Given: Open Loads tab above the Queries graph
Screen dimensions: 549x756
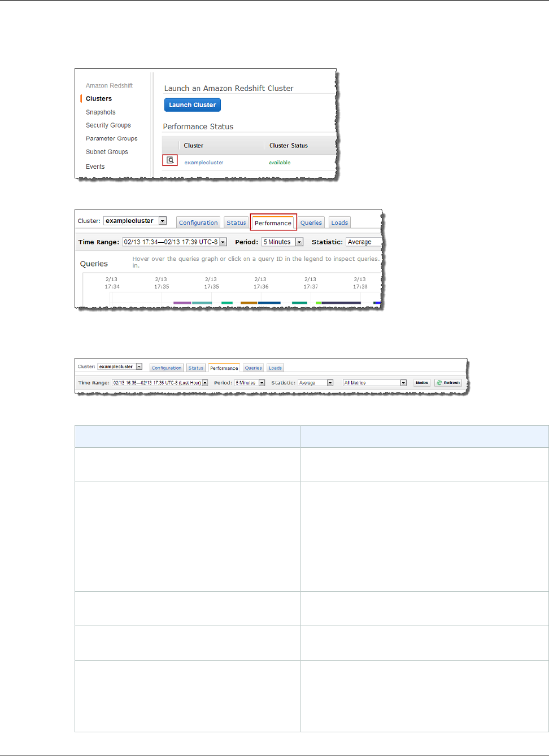Looking at the screenshot, I should (x=339, y=222).
